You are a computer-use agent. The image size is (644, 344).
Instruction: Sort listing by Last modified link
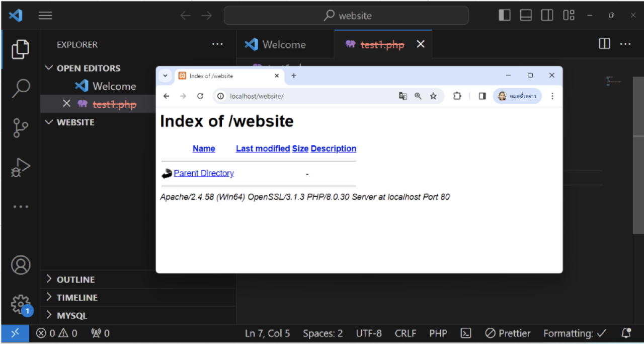point(263,149)
